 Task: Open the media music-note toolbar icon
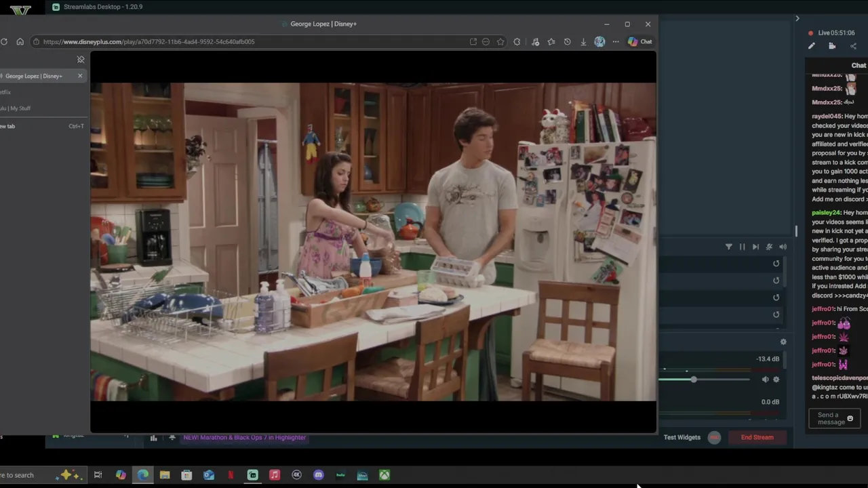tap(535, 41)
